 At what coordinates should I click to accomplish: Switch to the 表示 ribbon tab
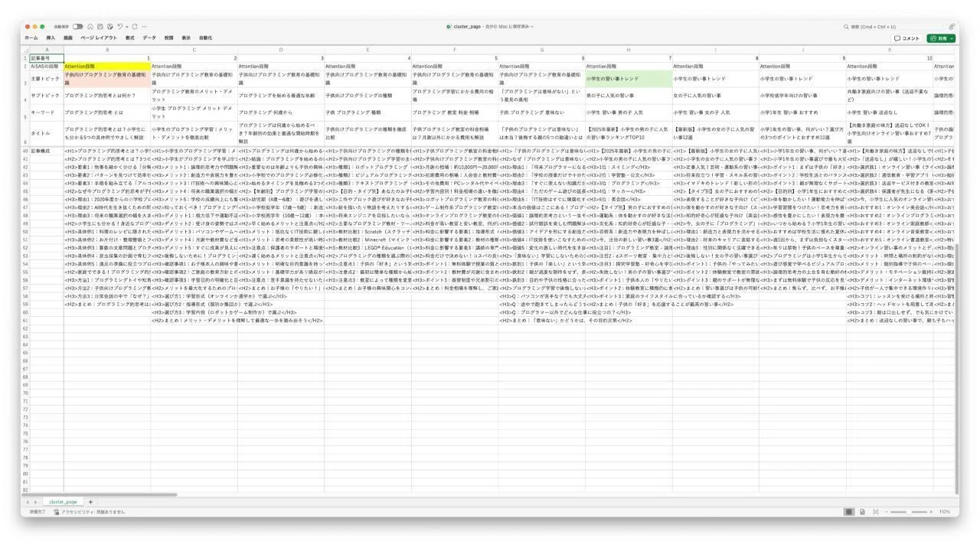pos(186,37)
